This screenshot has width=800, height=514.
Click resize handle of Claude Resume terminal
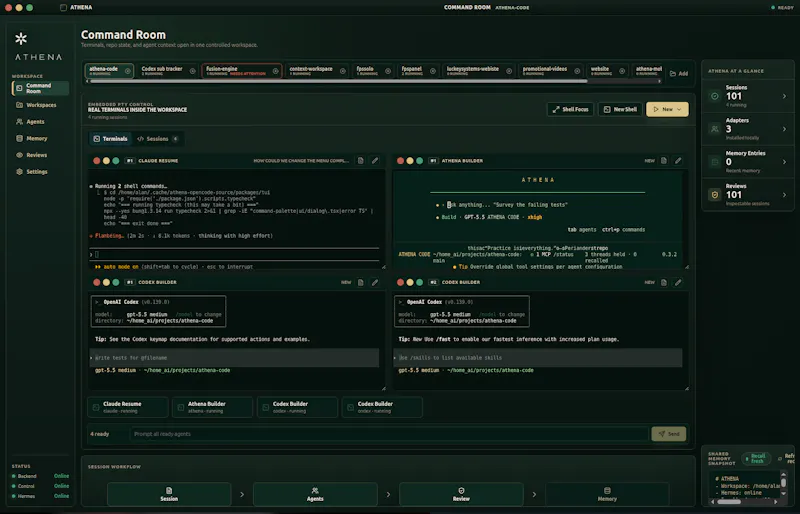(x=384, y=266)
